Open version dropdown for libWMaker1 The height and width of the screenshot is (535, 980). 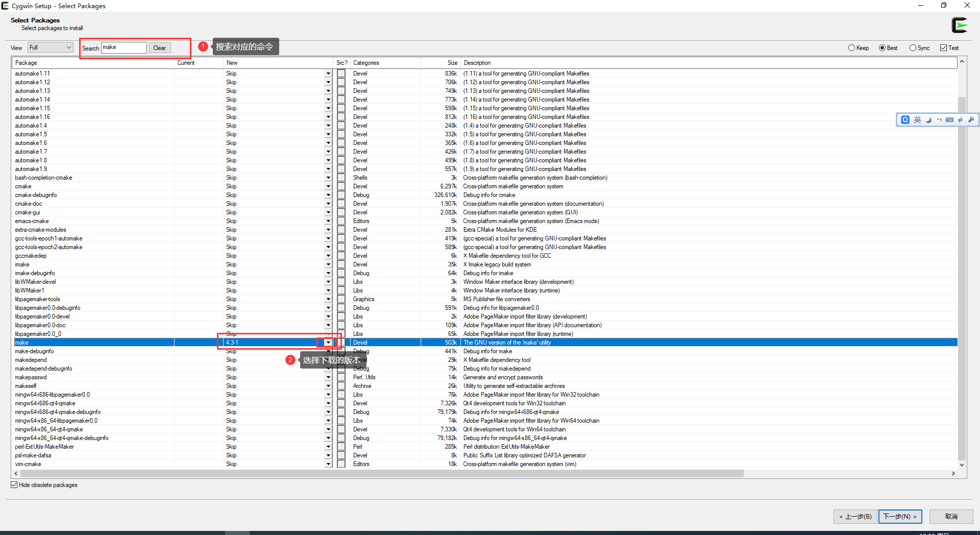(328, 290)
